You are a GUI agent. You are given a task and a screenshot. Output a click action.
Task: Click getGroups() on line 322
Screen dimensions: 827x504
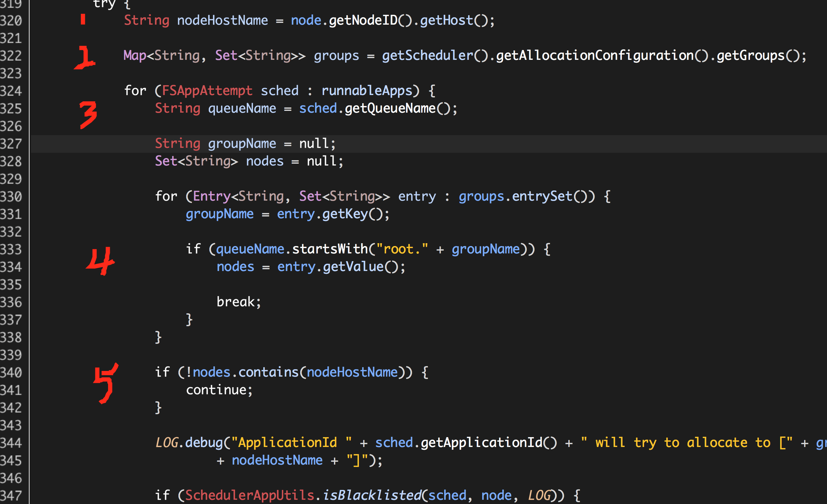(758, 56)
